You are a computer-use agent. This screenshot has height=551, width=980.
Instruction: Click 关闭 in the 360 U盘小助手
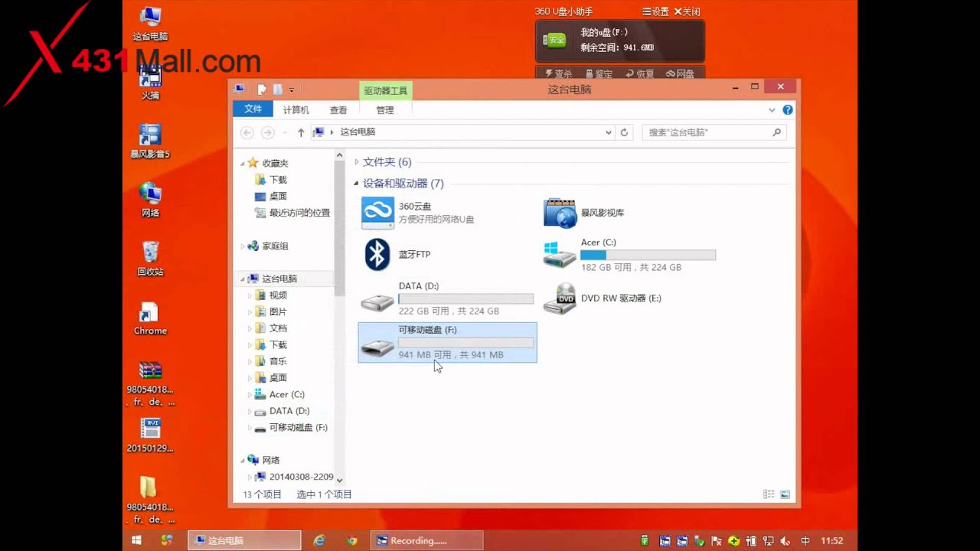coord(687,11)
